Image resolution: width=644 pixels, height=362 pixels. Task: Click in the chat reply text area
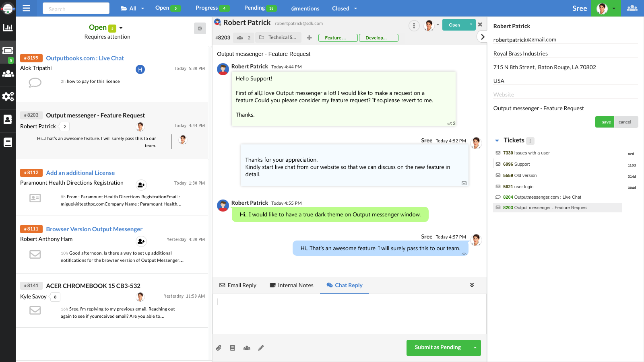[349, 314]
